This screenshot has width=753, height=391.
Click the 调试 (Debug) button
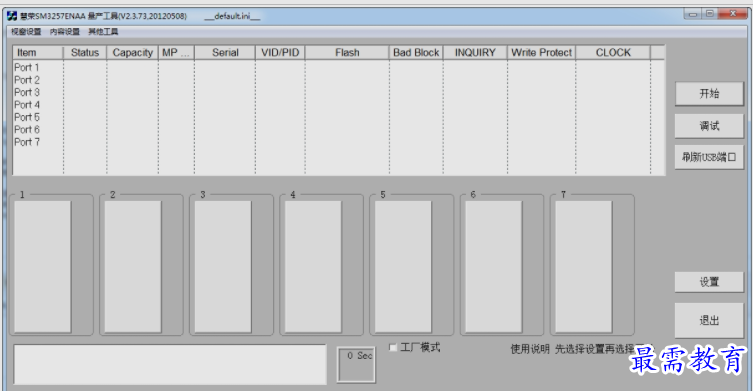click(x=709, y=126)
